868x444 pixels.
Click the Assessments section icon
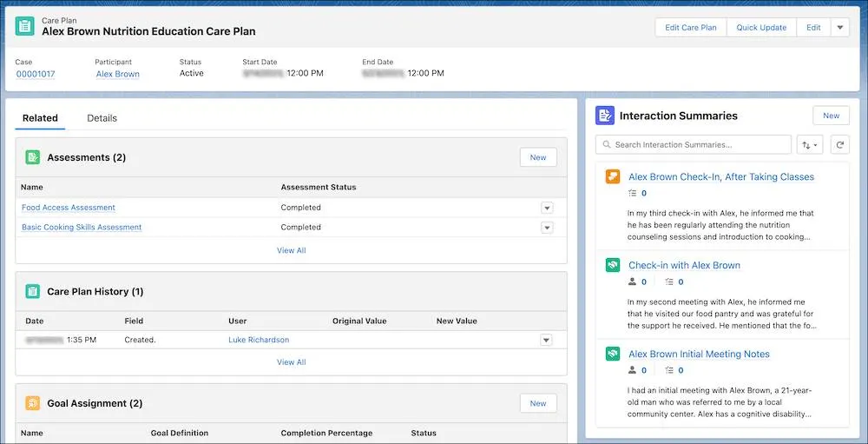point(33,157)
